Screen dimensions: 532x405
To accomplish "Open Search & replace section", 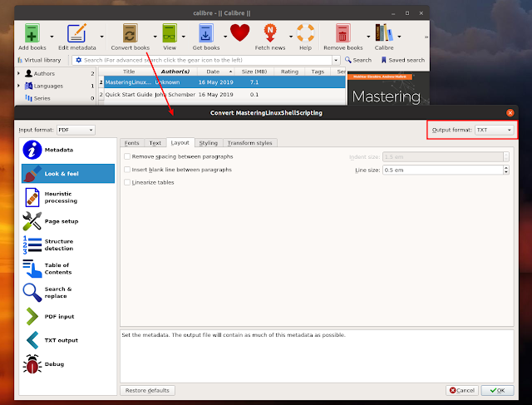I will click(68, 292).
